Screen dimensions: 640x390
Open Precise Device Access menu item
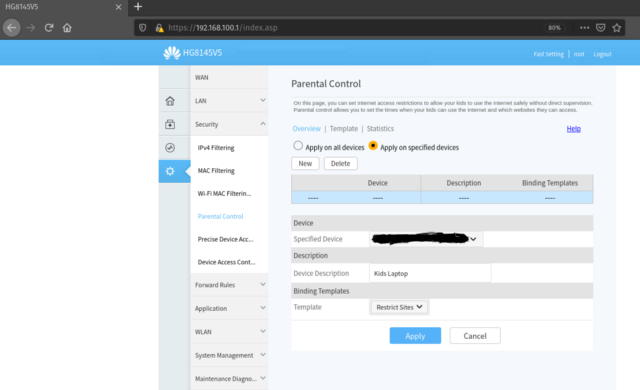tap(225, 239)
